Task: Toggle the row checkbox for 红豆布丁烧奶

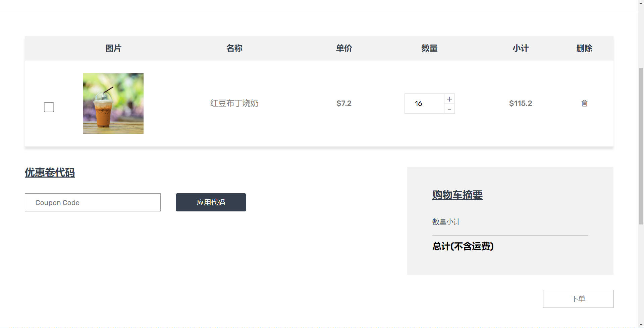Action: pos(49,107)
